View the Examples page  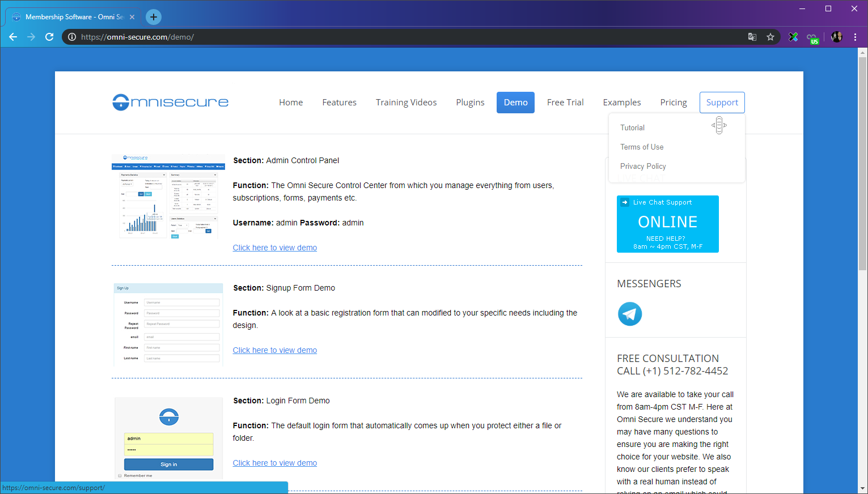pyautogui.click(x=622, y=103)
